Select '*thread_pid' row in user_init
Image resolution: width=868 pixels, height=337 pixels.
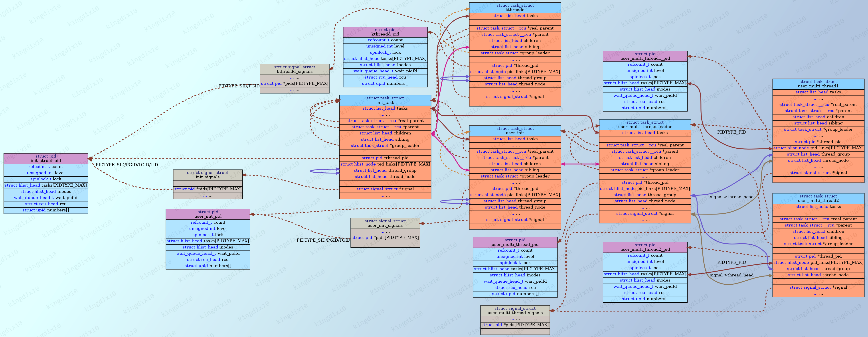pos(515,189)
